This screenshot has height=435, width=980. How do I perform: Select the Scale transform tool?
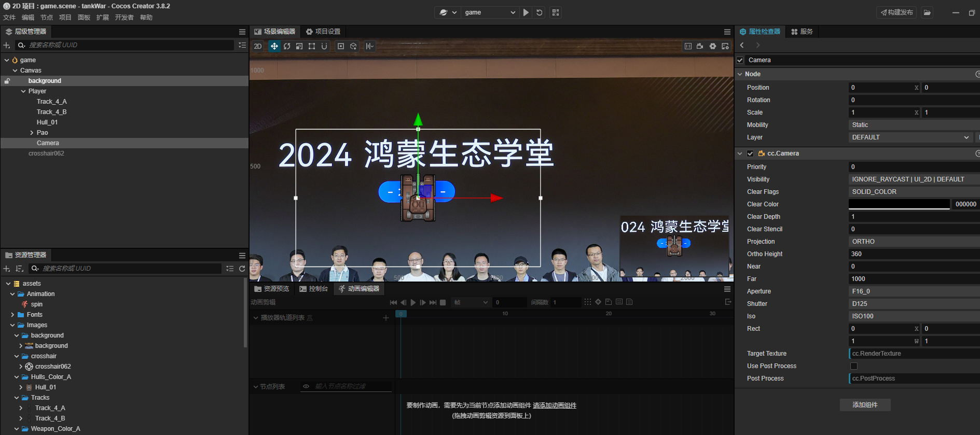299,46
